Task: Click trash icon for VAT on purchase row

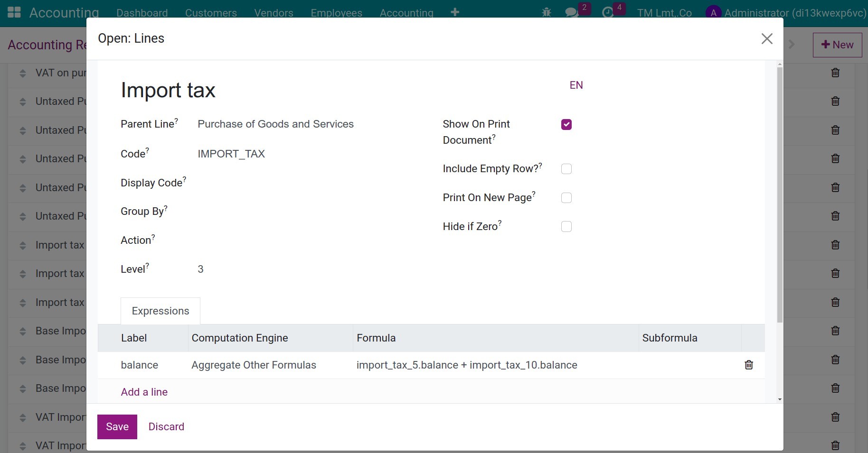Action: [x=835, y=73]
